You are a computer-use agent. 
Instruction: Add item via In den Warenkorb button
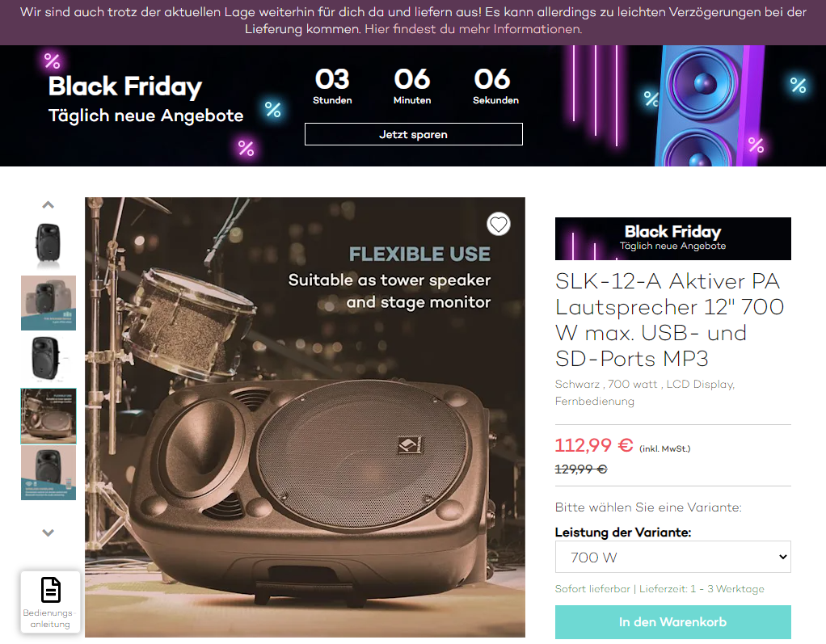(672, 622)
